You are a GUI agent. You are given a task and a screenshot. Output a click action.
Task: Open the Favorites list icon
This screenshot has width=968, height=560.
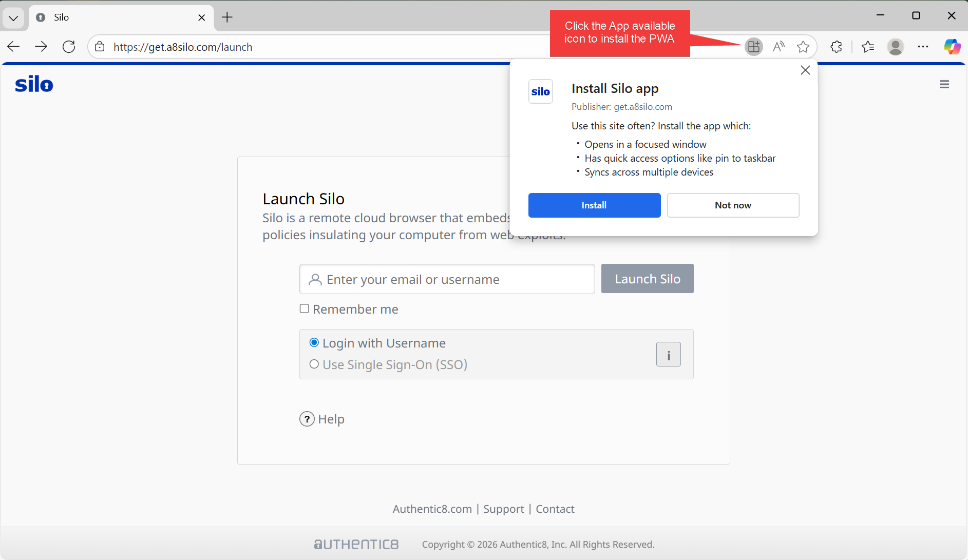pyautogui.click(x=868, y=47)
